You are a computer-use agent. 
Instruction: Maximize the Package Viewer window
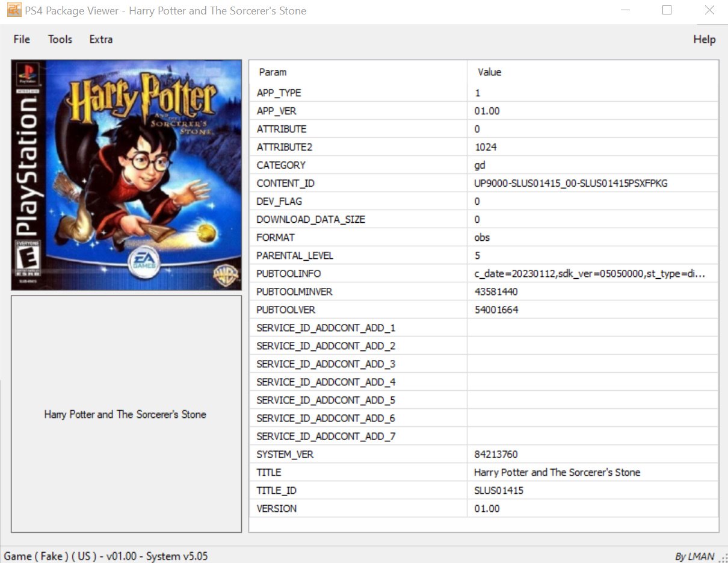(667, 10)
